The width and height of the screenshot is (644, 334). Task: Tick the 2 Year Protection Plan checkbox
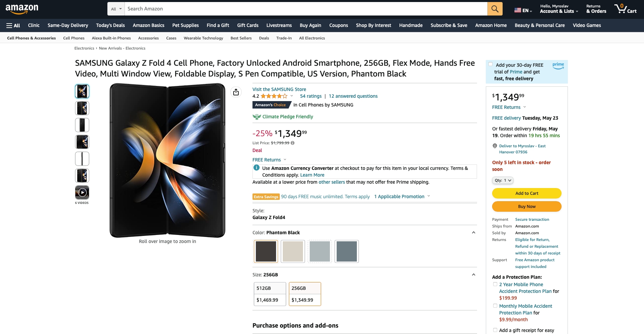tap(495, 284)
